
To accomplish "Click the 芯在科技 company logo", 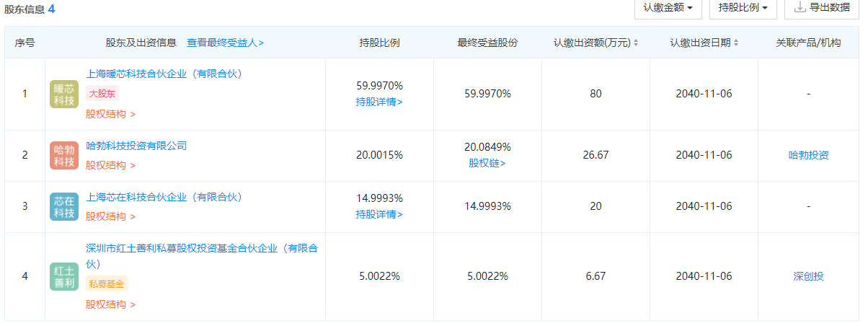I will coord(64,206).
